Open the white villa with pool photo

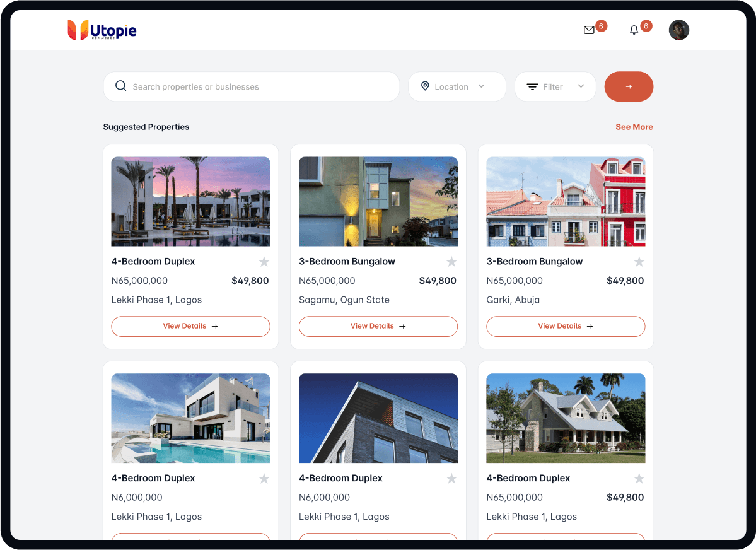tap(190, 418)
